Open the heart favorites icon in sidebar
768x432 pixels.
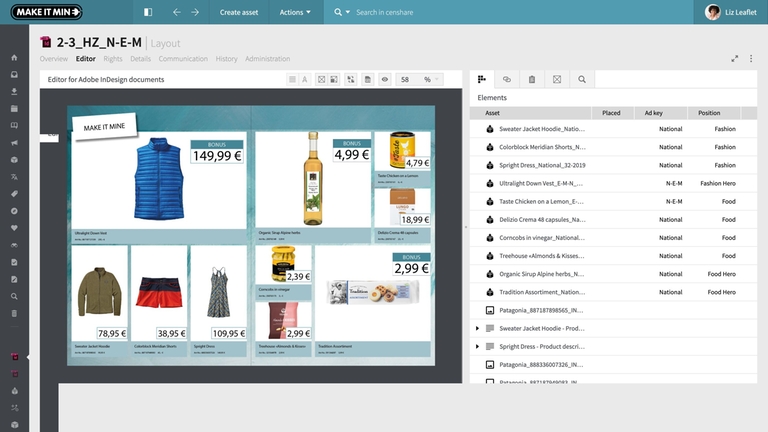(x=14, y=228)
